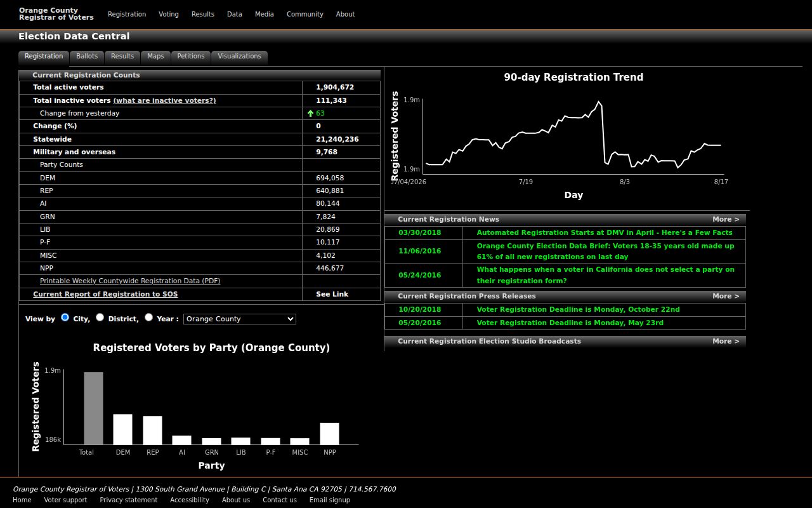Expand More for Election Studio Broadcasts
Screen dimensions: 812x508
(726, 341)
